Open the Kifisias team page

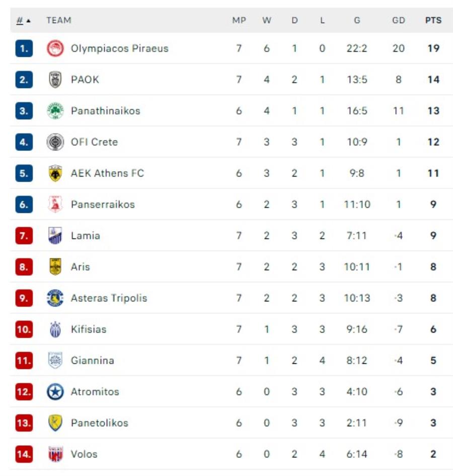pos(89,330)
